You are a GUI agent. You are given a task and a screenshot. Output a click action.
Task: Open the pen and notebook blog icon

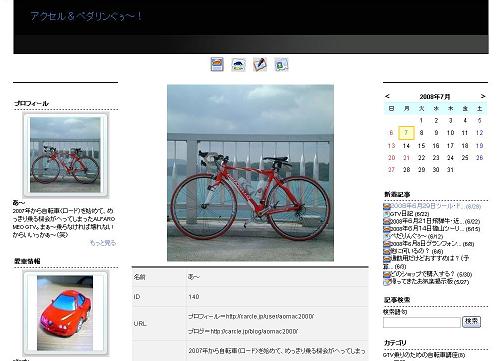point(260,64)
